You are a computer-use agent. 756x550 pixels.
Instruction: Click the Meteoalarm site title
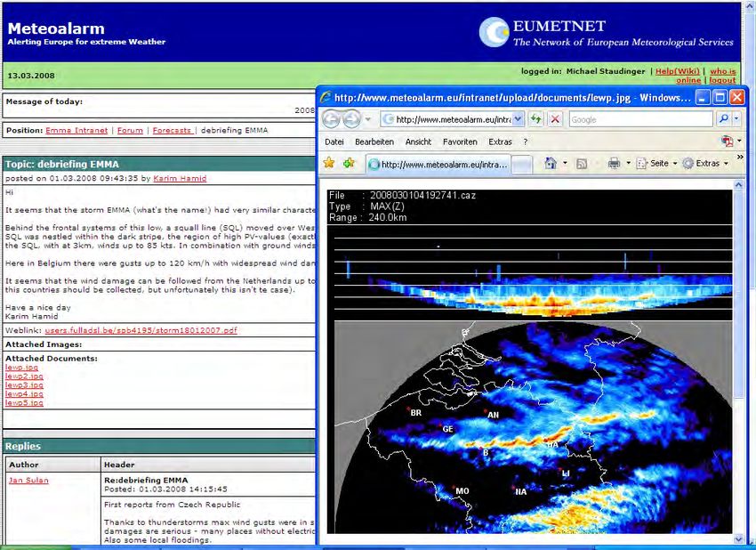pyautogui.click(x=56, y=28)
